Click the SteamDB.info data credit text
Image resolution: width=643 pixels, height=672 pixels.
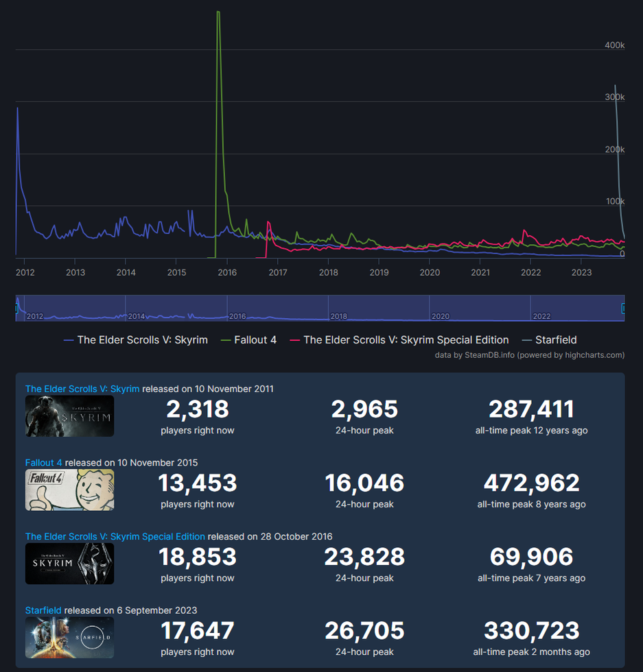coord(529,355)
